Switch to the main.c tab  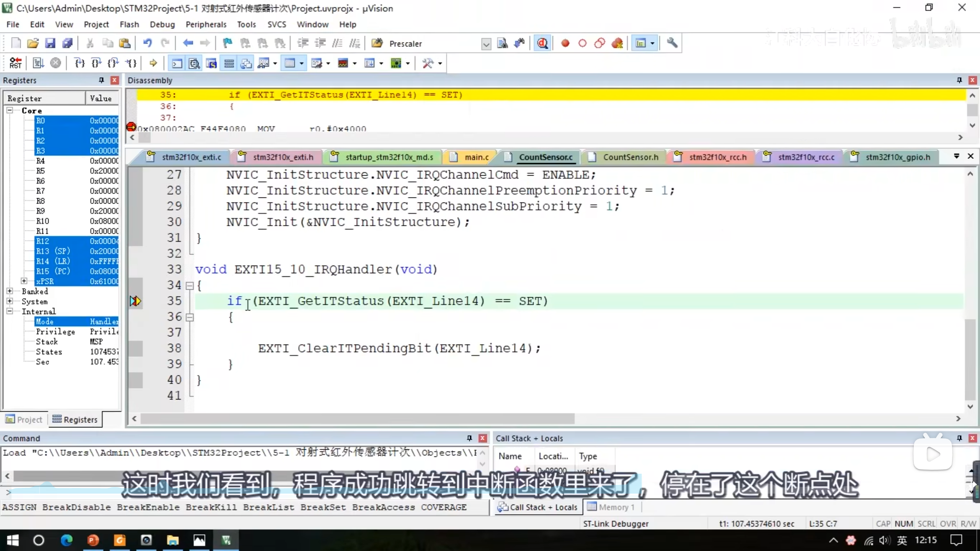coord(476,157)
